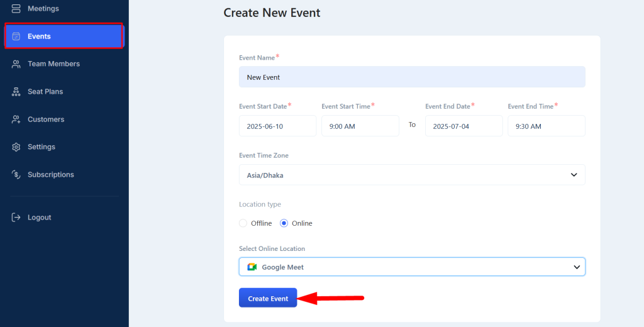This screenshot has width=644, height=327.
Task: Select the Offline location radio button
Action: click(243, 223)
